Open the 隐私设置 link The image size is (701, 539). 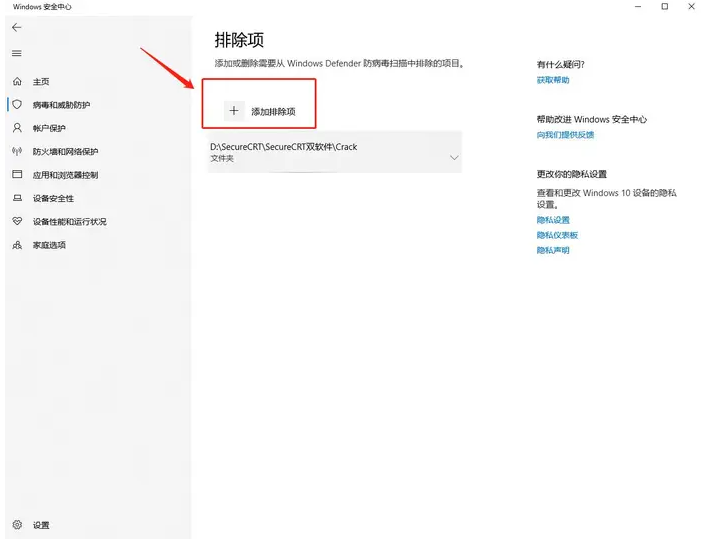[553, 220]
